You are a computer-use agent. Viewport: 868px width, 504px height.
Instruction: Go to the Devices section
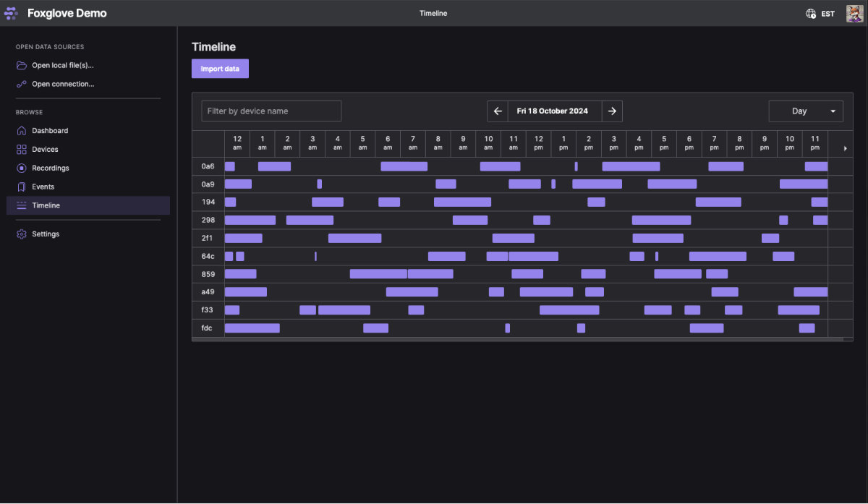pos(45,150)
